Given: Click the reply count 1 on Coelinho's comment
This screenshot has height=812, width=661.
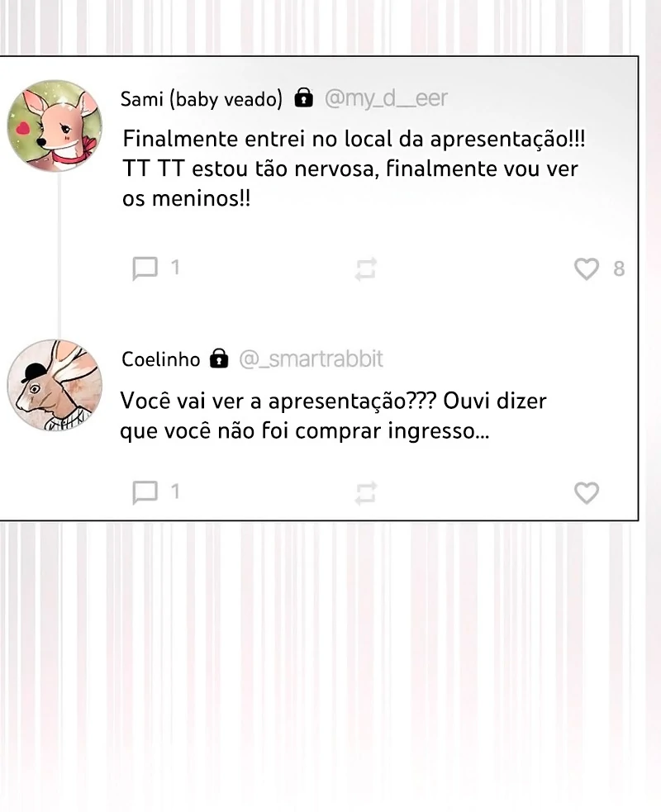Looking at the screenshot, I should click(x=176, y=491).
